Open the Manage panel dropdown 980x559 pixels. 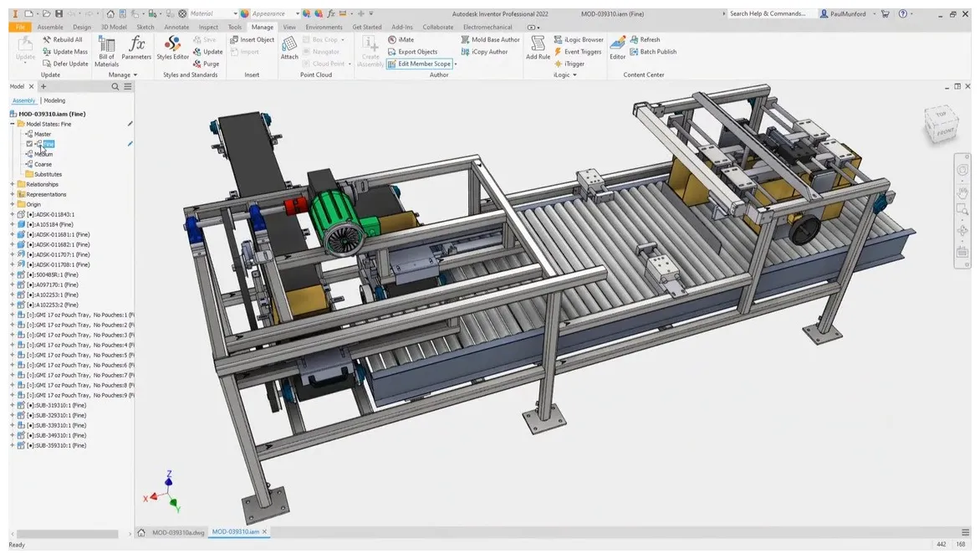(x=134, y=74)
